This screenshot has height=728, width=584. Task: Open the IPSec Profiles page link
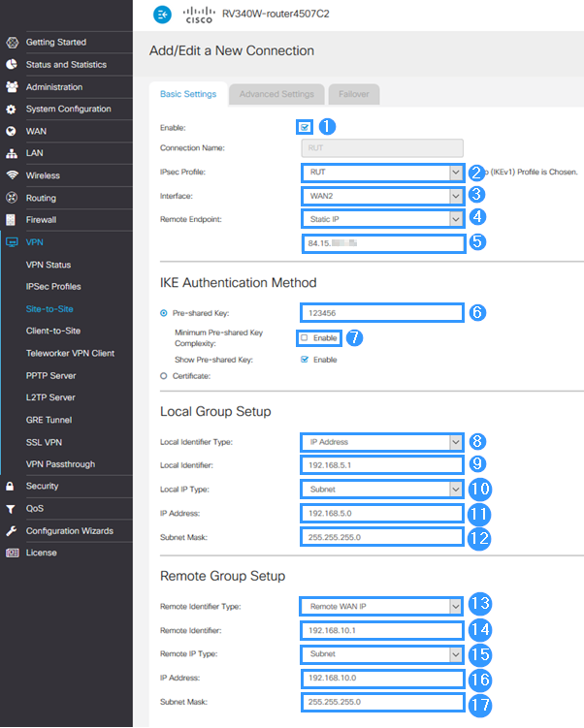pos(53,287)
